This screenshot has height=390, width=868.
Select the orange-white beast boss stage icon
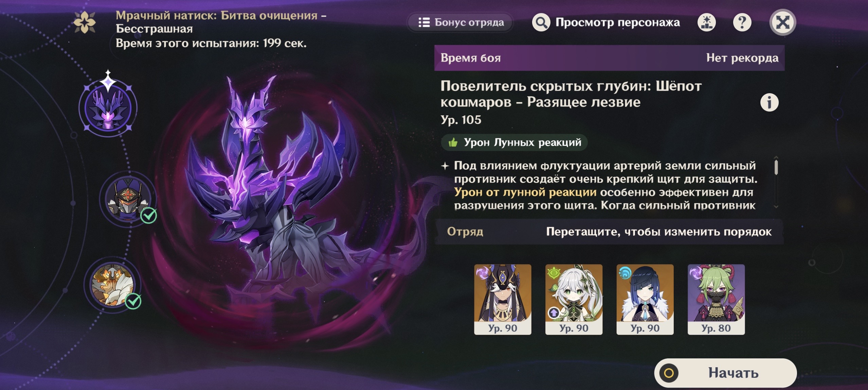tap(112, 285)
